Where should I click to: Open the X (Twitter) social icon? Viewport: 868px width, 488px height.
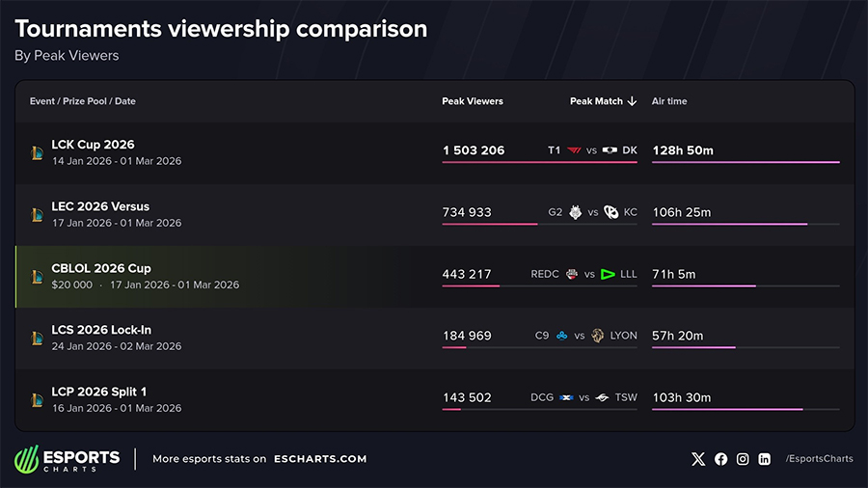click(x=698, y=459)
